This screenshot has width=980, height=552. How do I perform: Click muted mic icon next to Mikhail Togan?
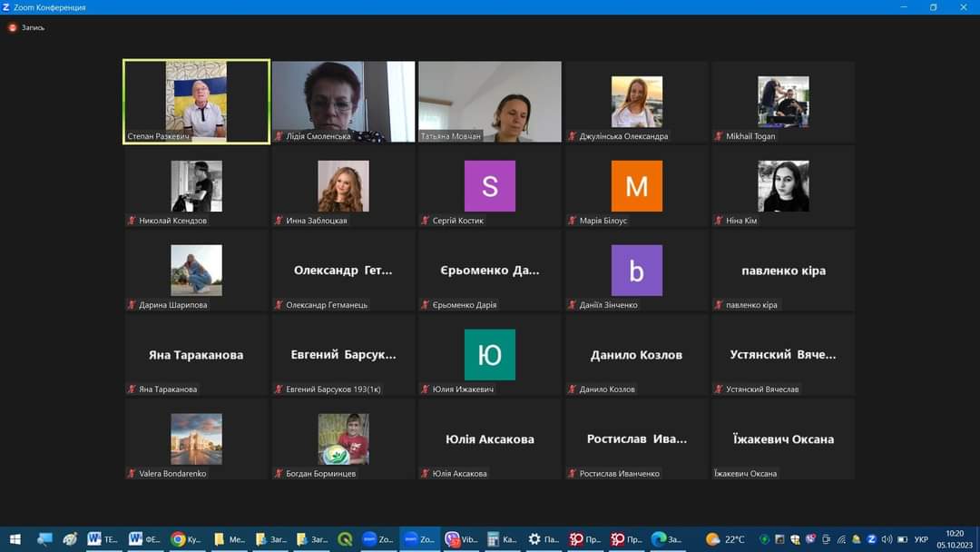tap(720, 136)
